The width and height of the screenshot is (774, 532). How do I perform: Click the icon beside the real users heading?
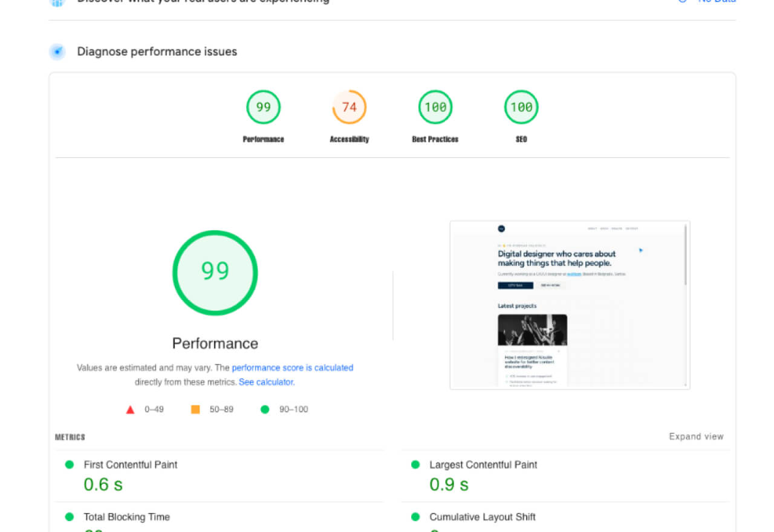click(x=57, y=3)
